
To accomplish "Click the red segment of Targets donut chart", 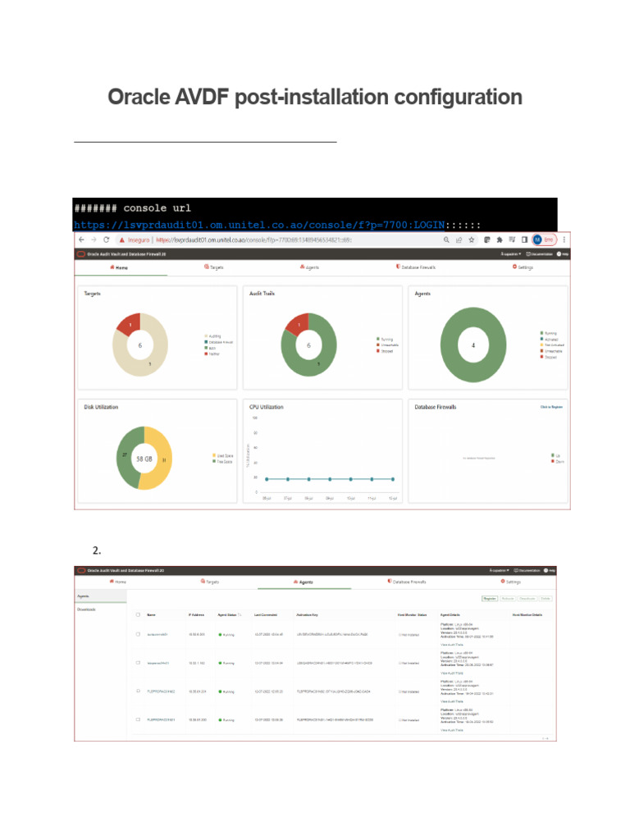I will tap(130, 323).
